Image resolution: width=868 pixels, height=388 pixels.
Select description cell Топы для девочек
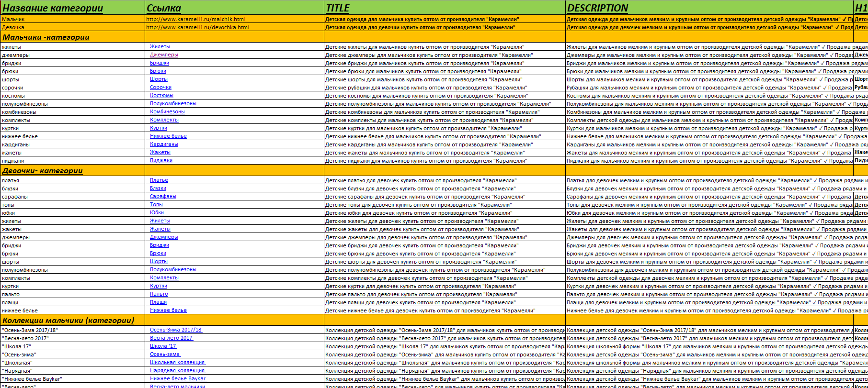pos(709,205)
